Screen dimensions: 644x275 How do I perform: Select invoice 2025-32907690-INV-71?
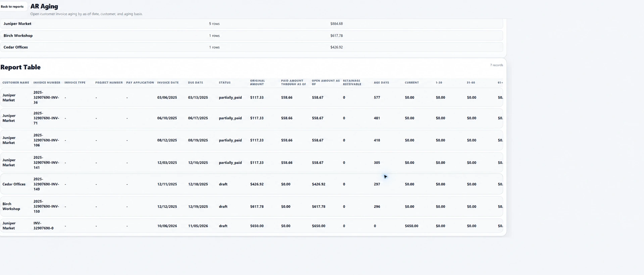pos(46,118)
